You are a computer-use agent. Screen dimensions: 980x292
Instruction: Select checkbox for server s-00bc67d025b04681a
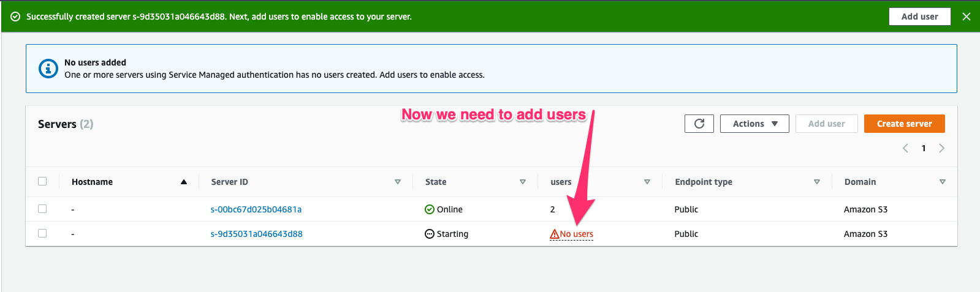tap(42, 209)
